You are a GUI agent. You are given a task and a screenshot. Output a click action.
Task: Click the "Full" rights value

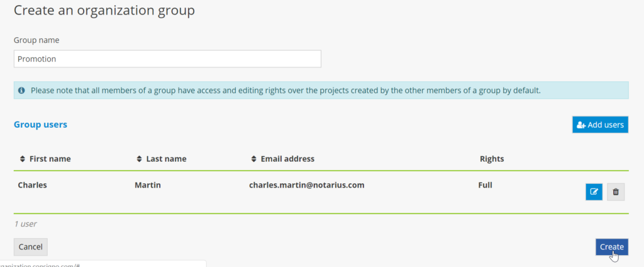pos(485,185)
